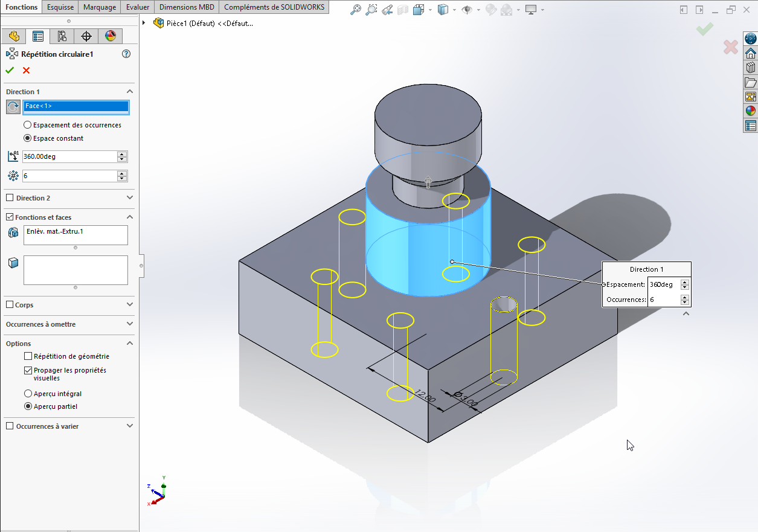This screenshot has height=532, width=758.
Task: Expand the Occurrences à omettre section
Action: 130,324
